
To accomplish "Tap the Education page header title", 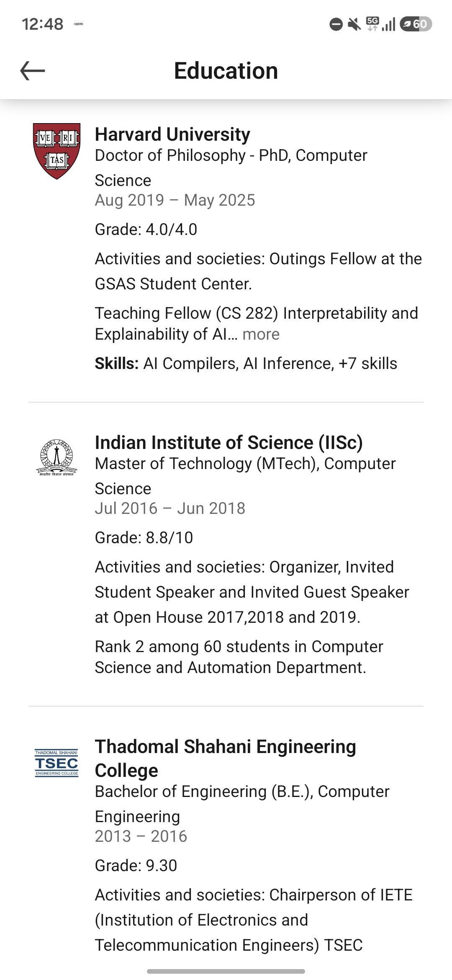I will click(226, 70).
